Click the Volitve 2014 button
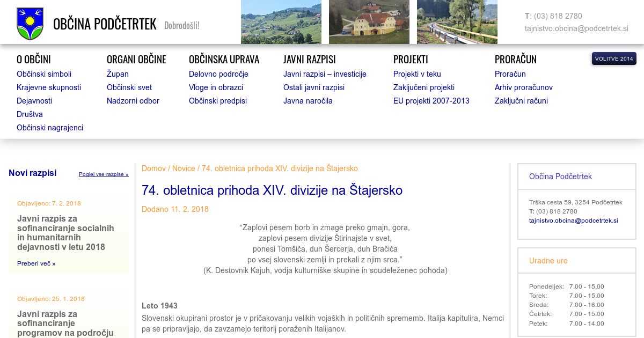Image resolution: width=644 pixels, height=338 pixels. click(614, 58)
